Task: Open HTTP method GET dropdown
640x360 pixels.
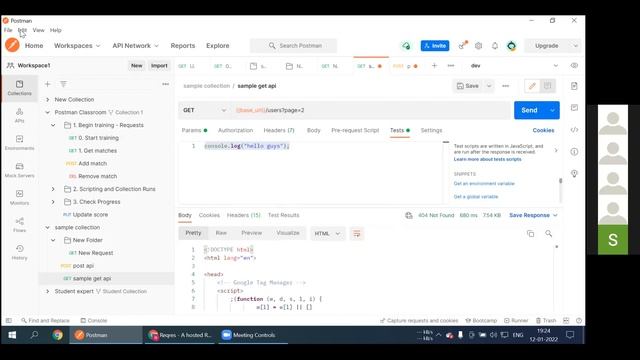Action: (204, 110)
